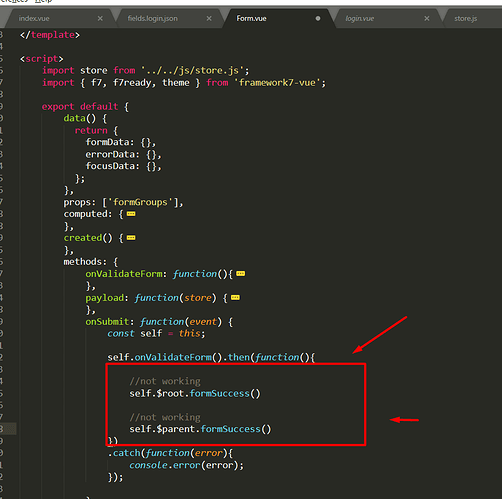The width and height of the screenshot is (502, 499).
Task: Click the self.onValidateForm().then line
Action: pos(211,357)
